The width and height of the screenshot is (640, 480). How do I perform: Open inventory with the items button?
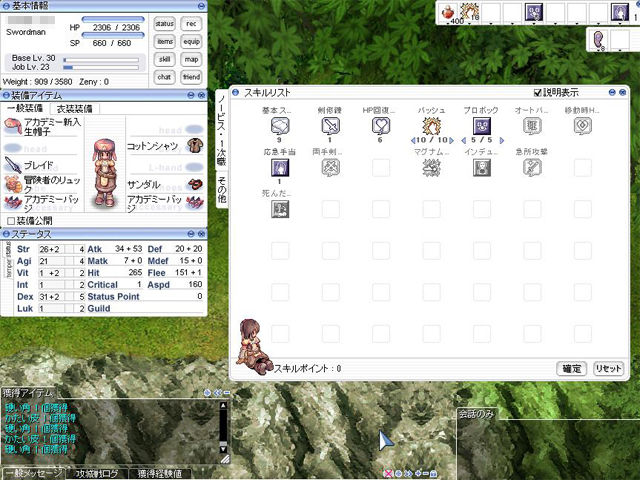coord(165,42)
